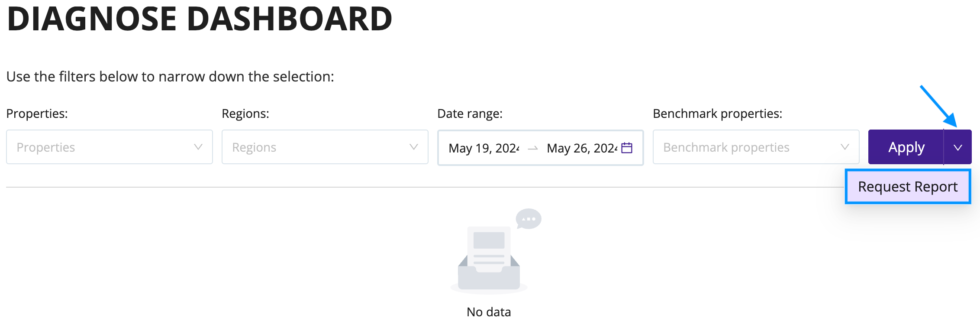Click the May 26, 2024 end date

coord(582,148)
